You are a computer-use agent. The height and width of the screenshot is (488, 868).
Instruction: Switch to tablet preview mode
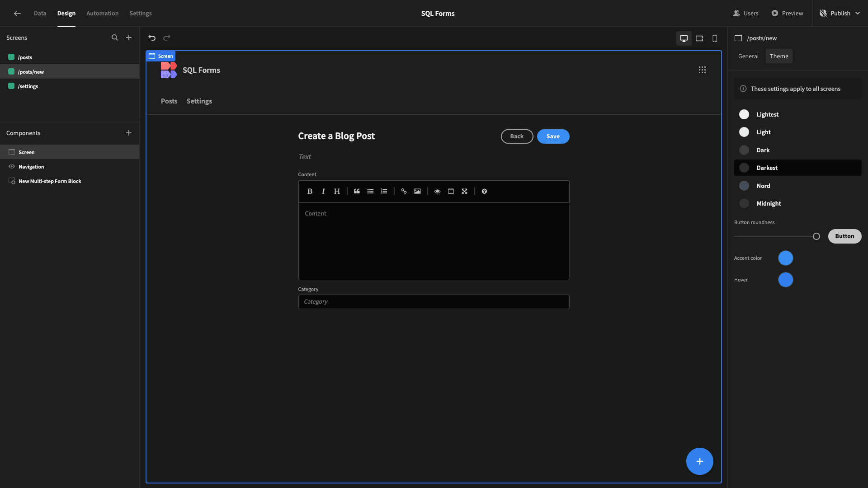click(x=699, y=38)
